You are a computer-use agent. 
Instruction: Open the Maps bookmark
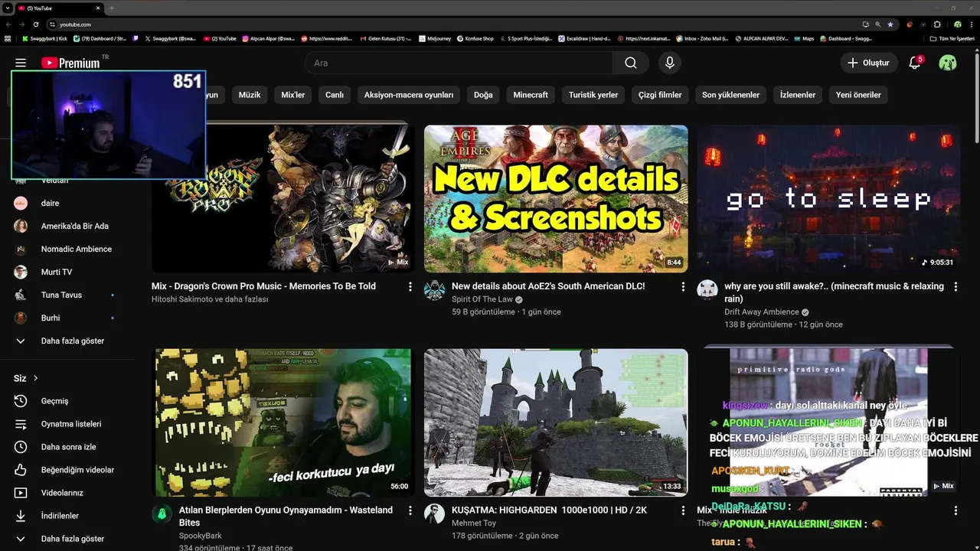coord(804,38)
